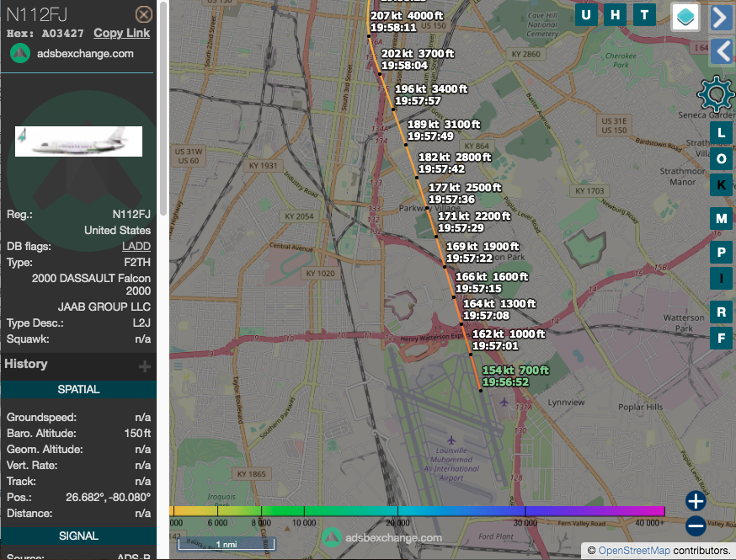
Task: Open the OpenStreetMap attribution link
Action: click(634, 551)
